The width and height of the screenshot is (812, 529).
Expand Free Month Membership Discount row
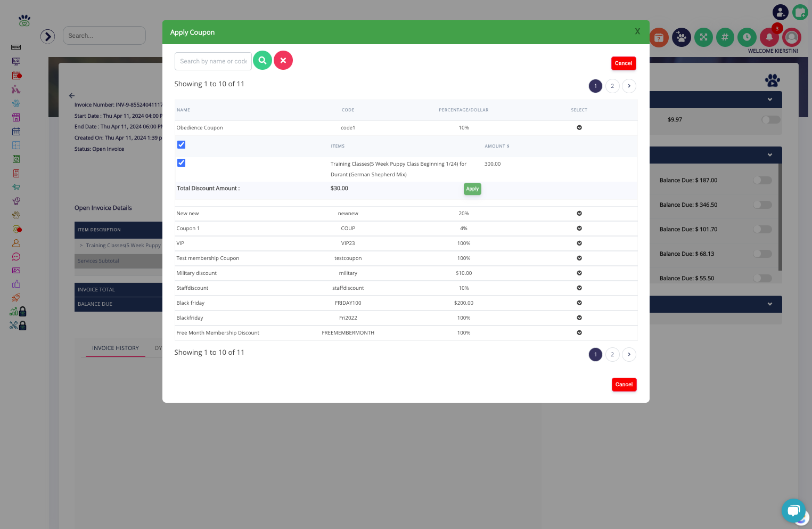click(579, 333)
